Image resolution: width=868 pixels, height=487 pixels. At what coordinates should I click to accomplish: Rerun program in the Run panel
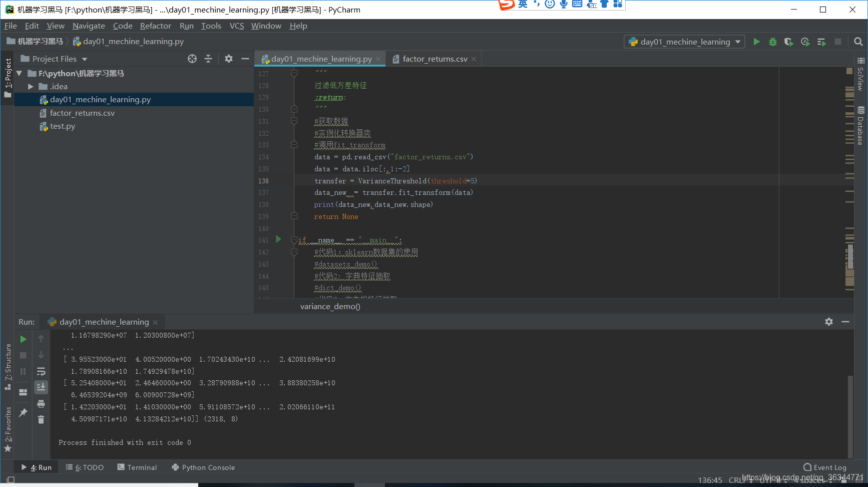[x=23, y=339]
